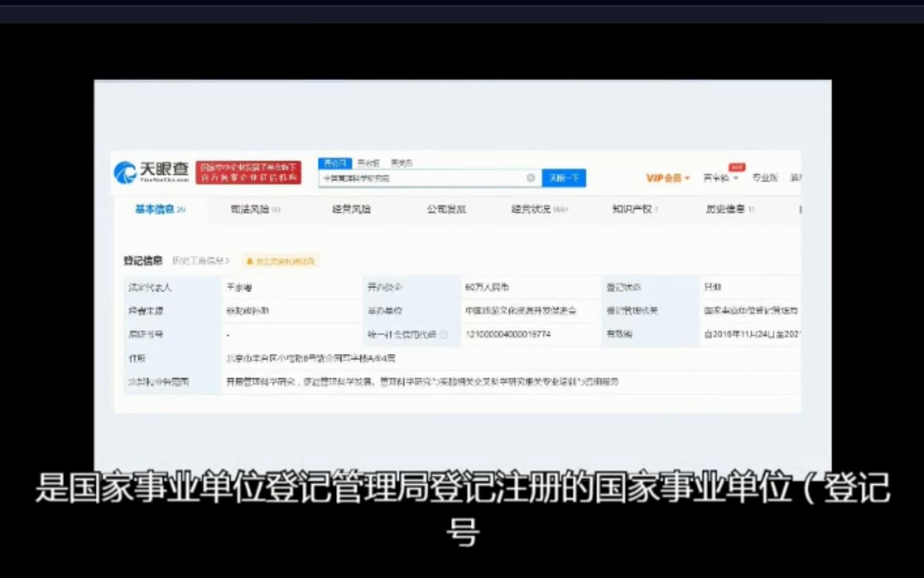The image size is (924, 578).
Task: Click the info icon beside 统一社会信用代码
Action: 444,334
